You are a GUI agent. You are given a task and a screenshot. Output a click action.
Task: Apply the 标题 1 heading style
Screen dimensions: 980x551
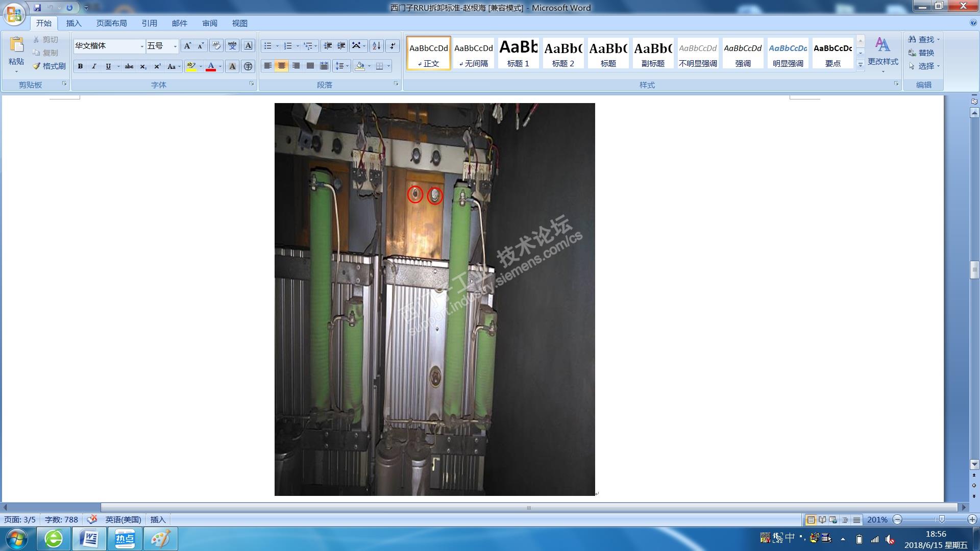tap(518, 53)
